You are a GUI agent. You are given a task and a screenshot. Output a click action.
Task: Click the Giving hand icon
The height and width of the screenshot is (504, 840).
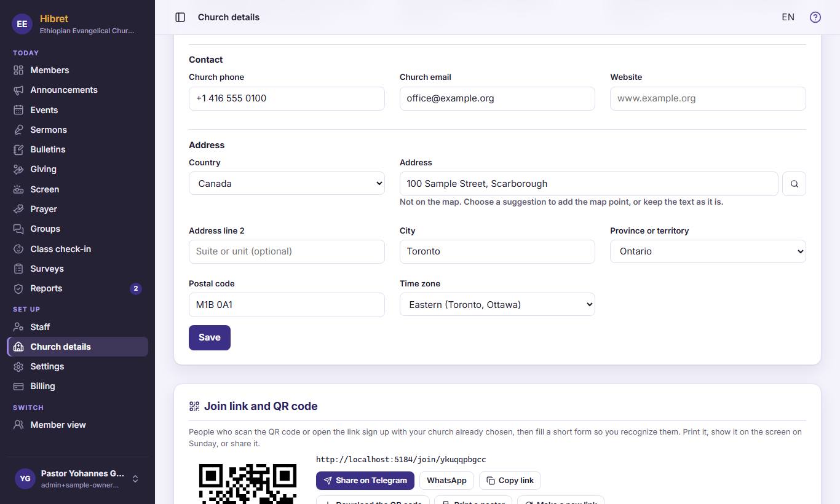(18, 169)
